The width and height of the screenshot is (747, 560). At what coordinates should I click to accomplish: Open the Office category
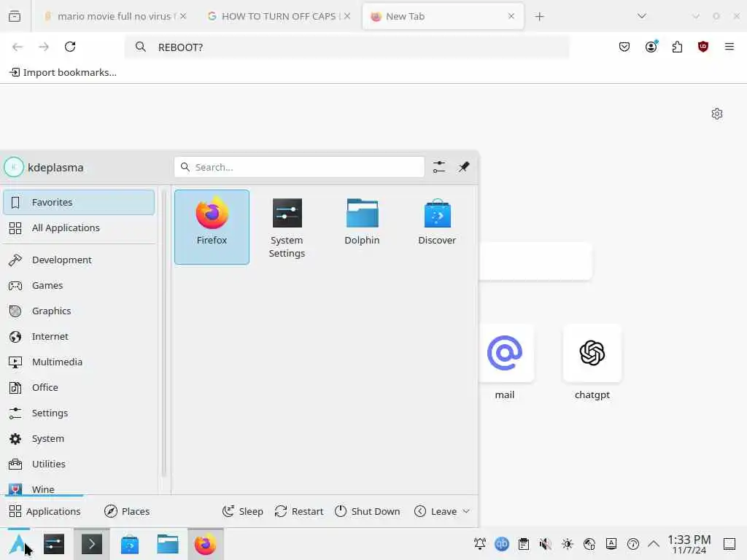click(x=79, y=388)
